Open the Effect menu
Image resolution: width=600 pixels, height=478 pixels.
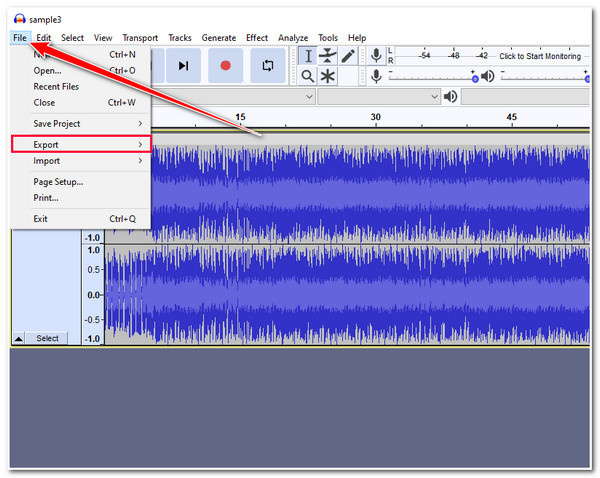[257, 38]
